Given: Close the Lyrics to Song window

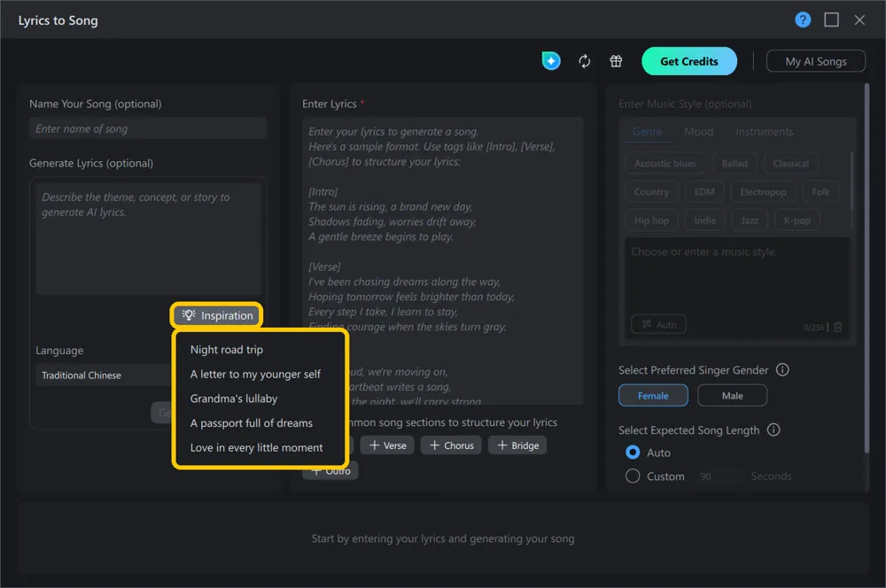Looking at the screenshot, I should coord(859,19).
